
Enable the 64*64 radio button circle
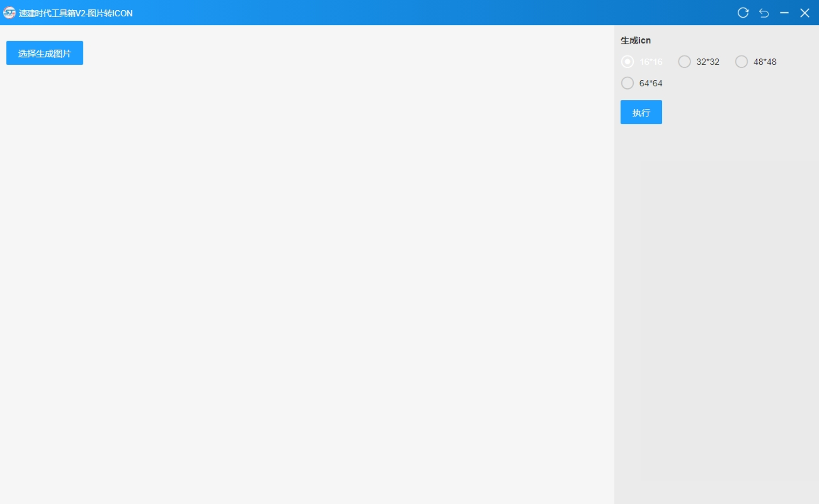[627, 83]
